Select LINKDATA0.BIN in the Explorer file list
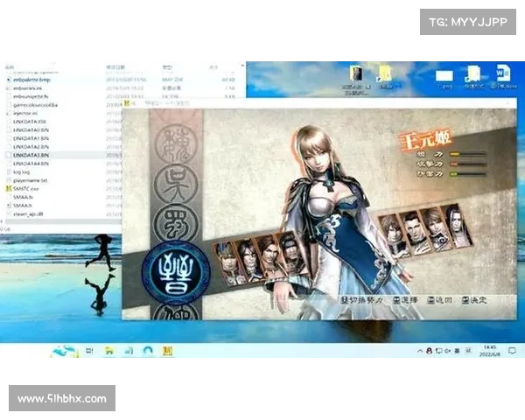This screenshot has width=525, height=420. [x=31, y=130]
